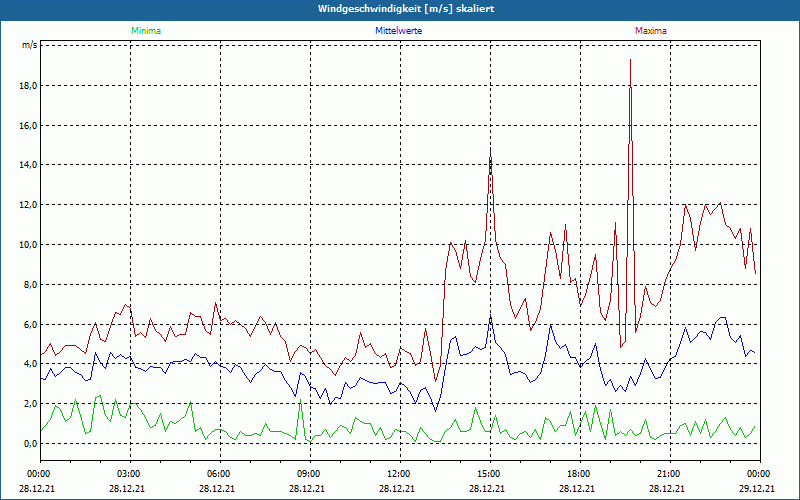Click the 09:00 time axis label
The height and width of the screenshot is (500, 800).
[309, 474]
